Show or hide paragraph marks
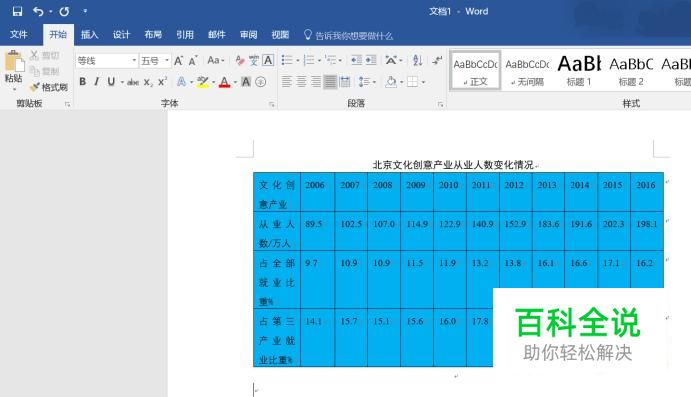 pyautogui.click(x=437, y=60)
